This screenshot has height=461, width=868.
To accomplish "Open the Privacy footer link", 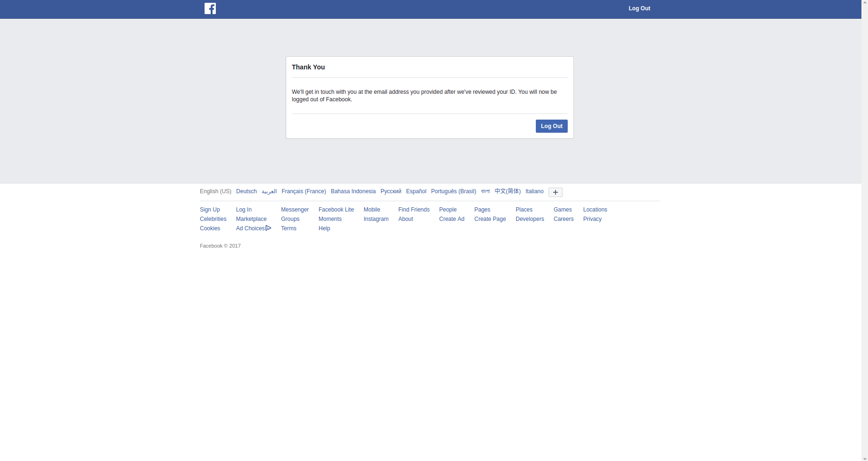I will click(592, 219).
